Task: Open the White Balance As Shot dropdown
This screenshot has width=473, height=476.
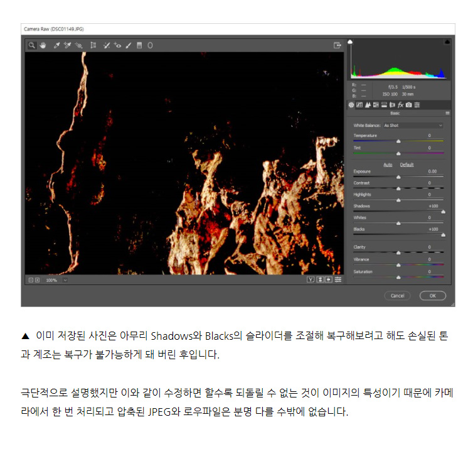Action: click(x=413, y=126)
